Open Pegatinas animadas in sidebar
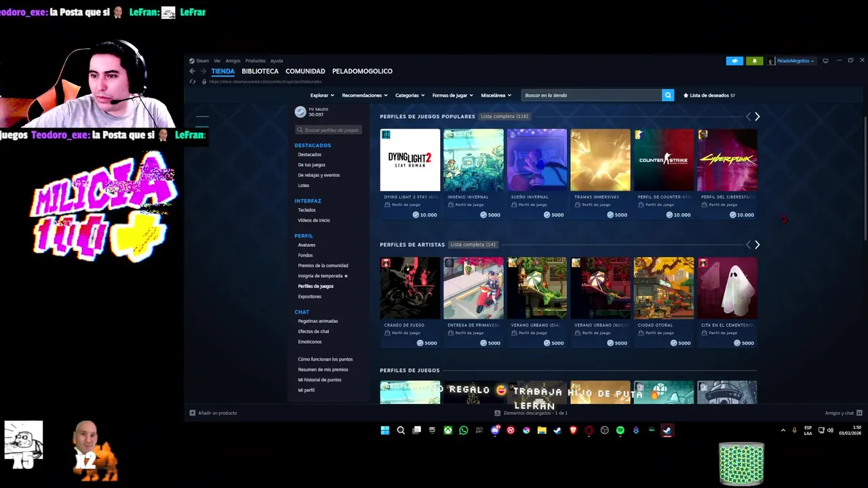 318,321
